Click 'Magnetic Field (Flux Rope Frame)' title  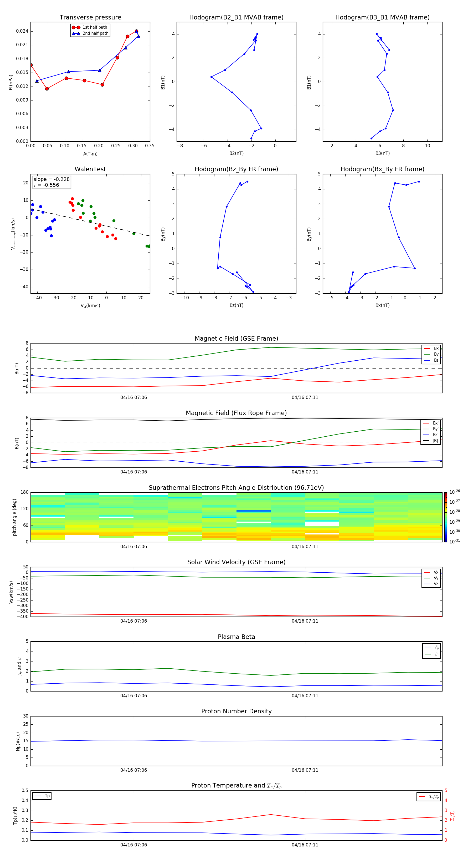pos(236,413)
